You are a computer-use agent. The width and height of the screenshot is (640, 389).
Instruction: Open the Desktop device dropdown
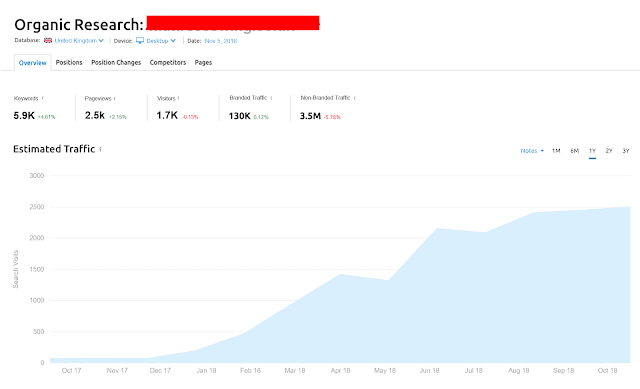[x=161, y=41]
